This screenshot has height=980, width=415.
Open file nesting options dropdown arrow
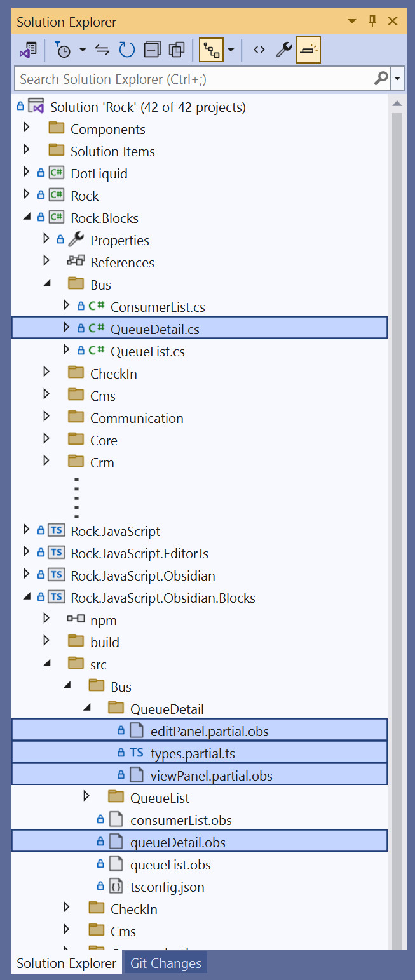coord(231,50)
